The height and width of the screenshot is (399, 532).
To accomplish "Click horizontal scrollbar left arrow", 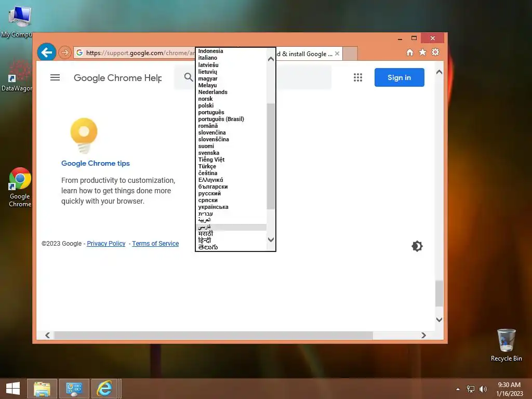I will coord(47,335).
